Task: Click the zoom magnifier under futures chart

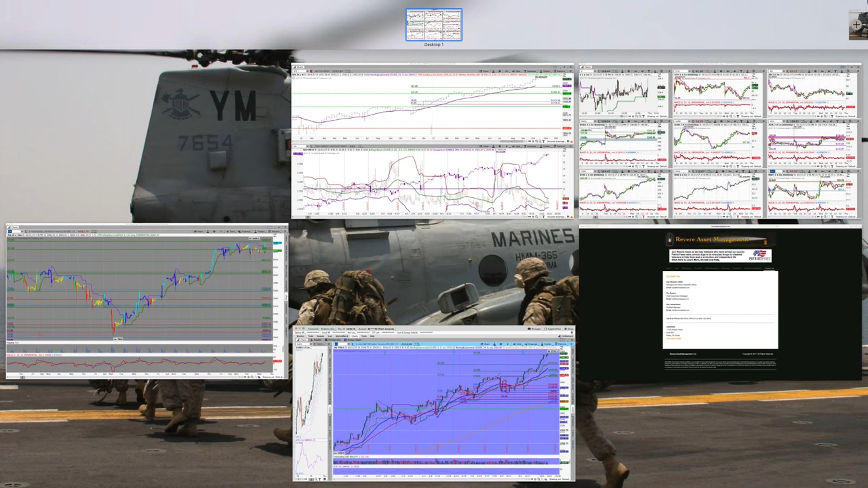Action: click(x=539, y=479)
